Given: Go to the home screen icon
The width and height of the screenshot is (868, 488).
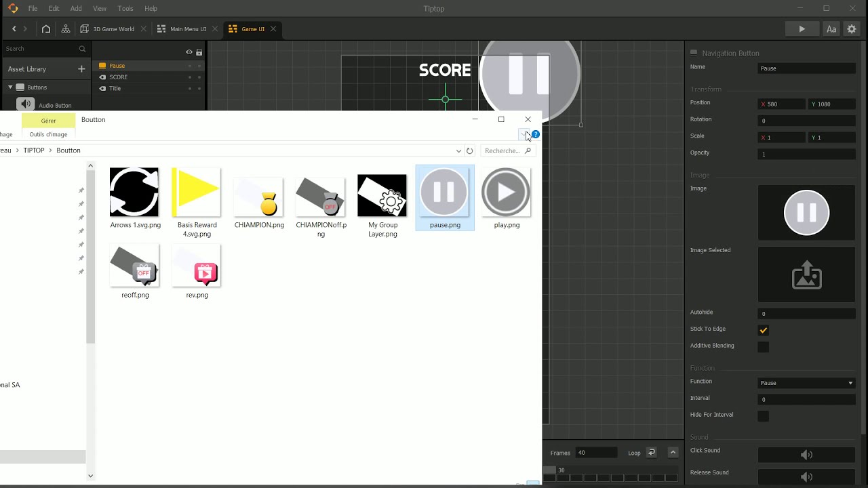Looking at the screenshot, I should pyautogui.click(x=46, y=29).
